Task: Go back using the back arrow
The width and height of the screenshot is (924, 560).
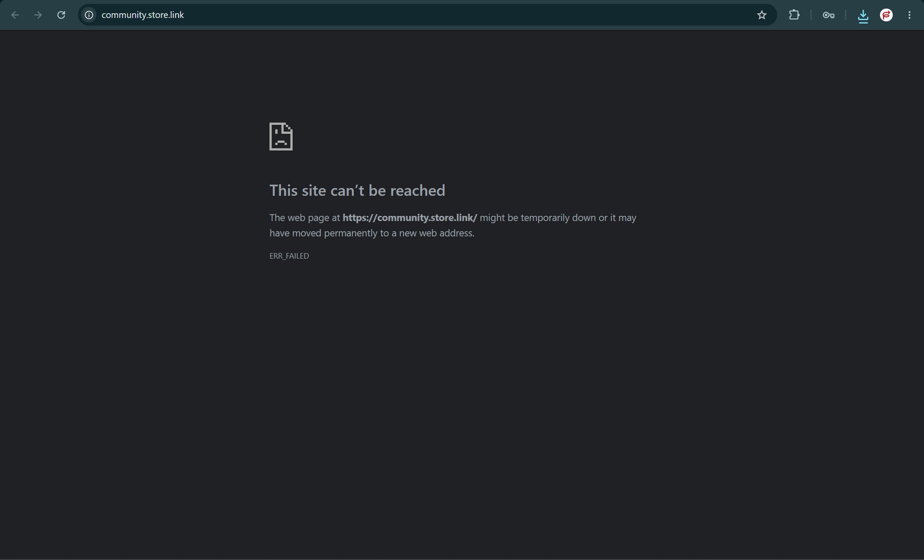Action: 15,15
